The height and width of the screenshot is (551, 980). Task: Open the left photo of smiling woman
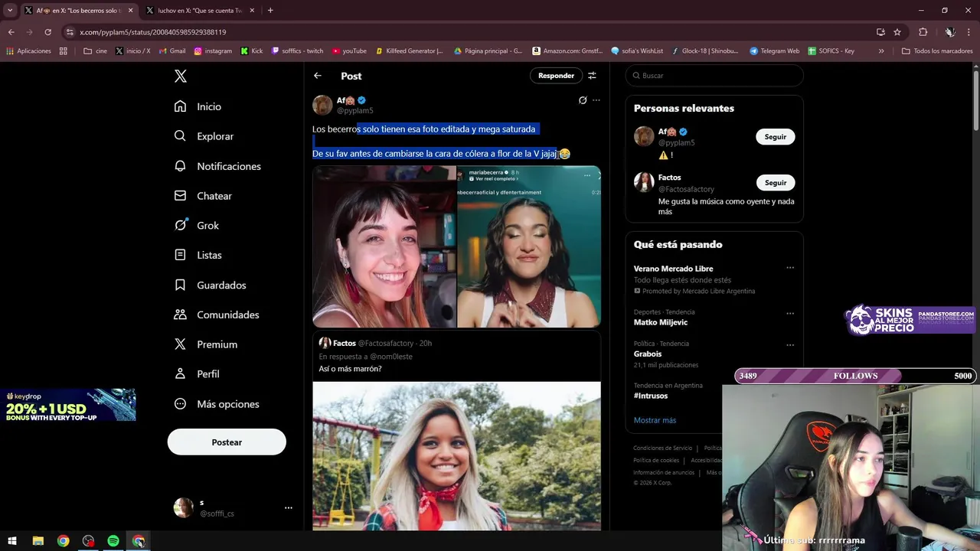(x=384, y=246)
